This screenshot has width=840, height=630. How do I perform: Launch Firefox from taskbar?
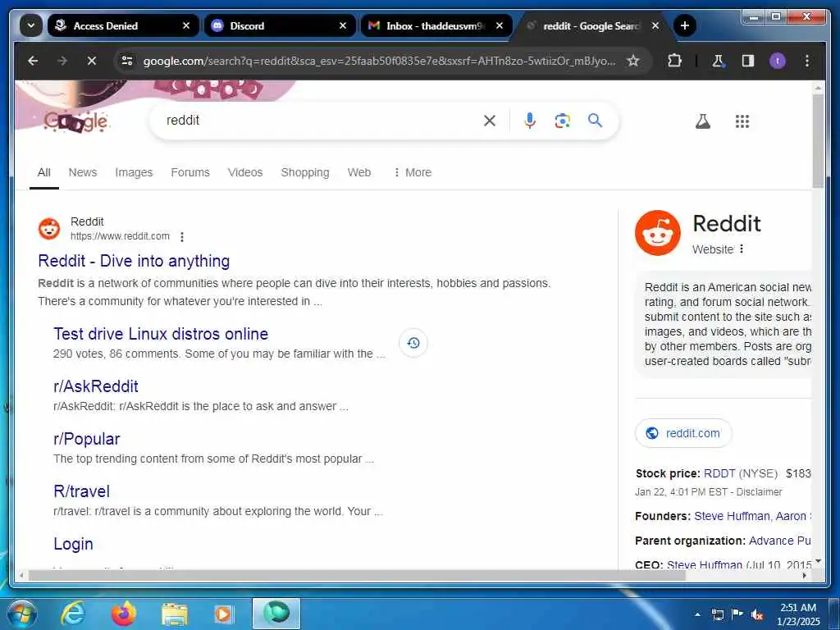click(x=124, y=614)
